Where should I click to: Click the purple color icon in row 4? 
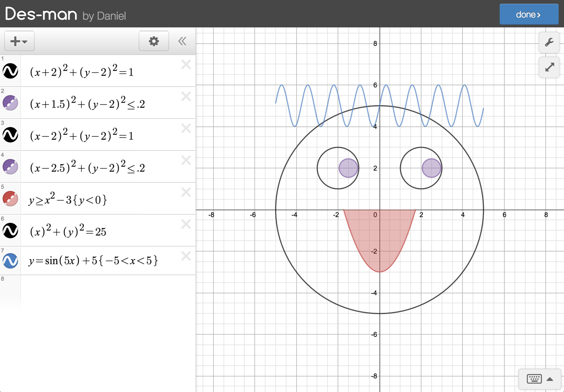(10, 167)
